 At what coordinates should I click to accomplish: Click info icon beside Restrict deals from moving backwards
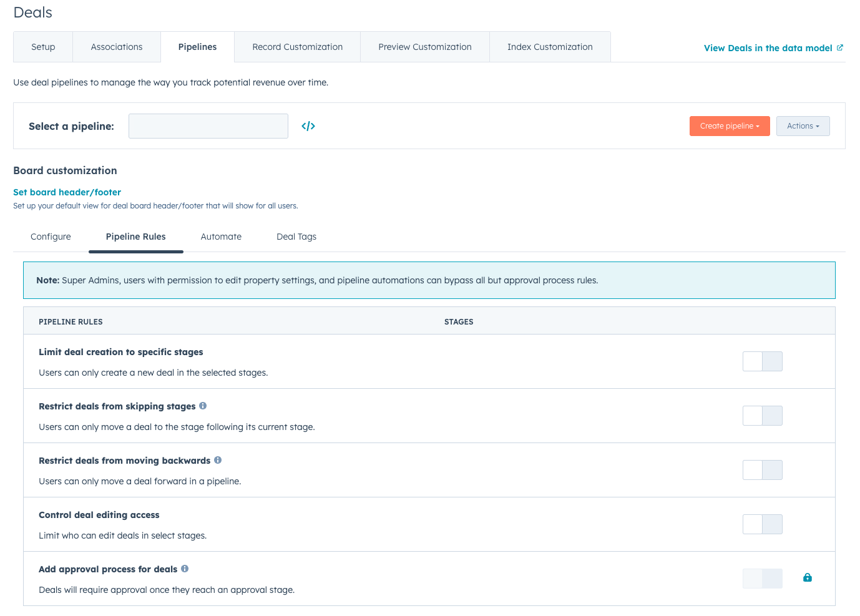pos(218,460)
